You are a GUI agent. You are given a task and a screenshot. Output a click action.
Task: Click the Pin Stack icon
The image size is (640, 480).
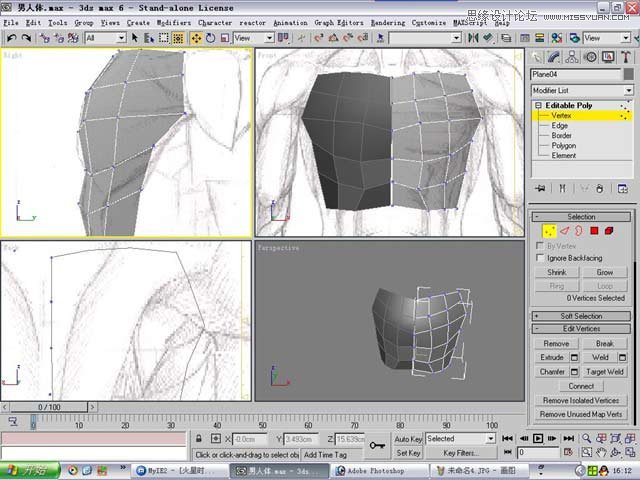click(x=541, y=189)
